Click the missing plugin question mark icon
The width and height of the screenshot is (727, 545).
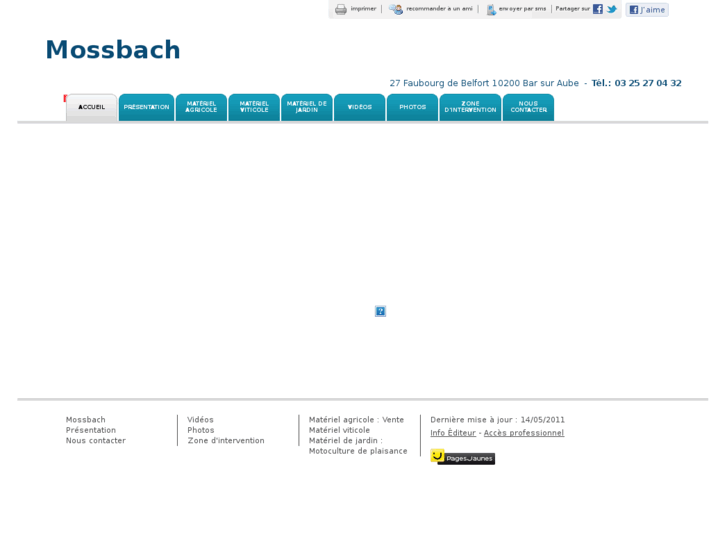click(x=380, y=311)
